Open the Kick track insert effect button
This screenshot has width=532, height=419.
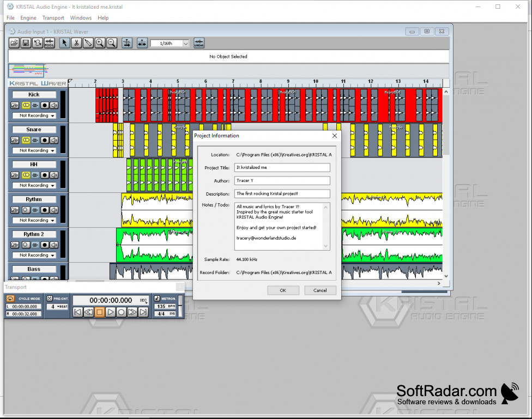[35, 106]
